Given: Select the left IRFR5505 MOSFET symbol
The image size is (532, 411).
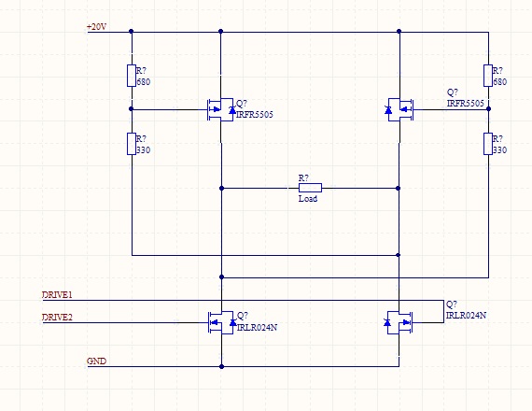Looking at the screenshot, I should coord(220,109).
